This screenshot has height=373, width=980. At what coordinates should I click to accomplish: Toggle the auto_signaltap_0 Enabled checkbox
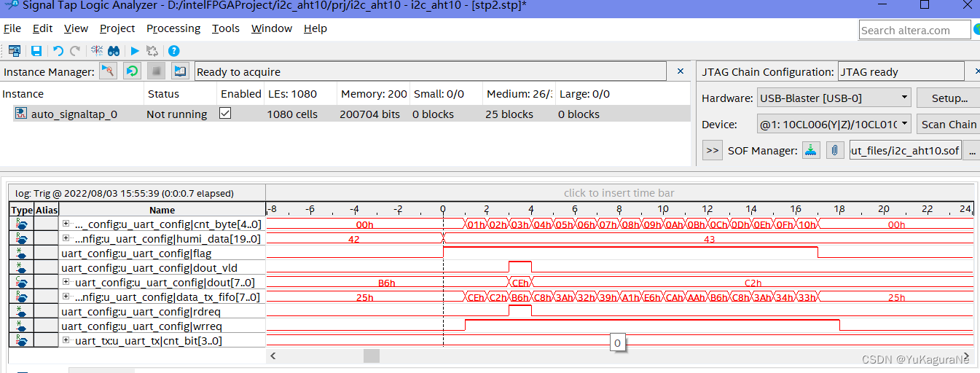tap(225, 114)
